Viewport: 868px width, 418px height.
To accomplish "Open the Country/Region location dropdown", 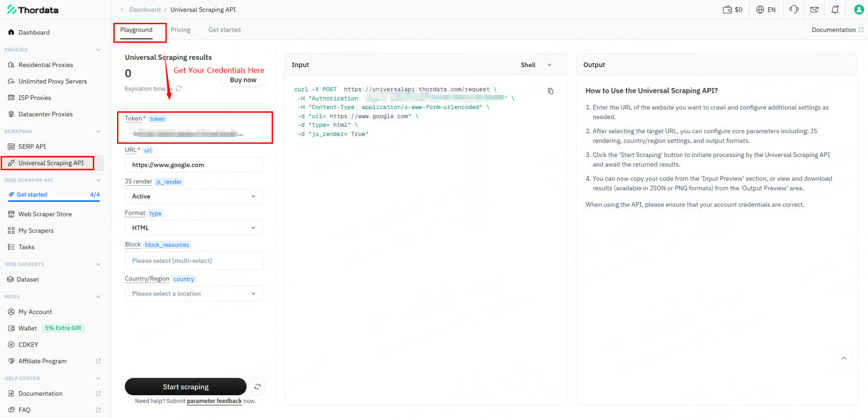I will point(194,294).
